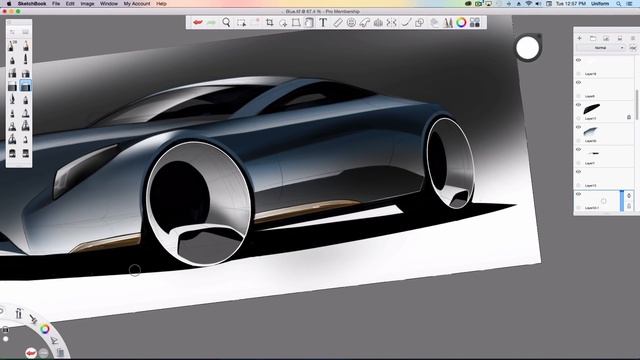This screenshot has height=360, width=640.
Task: Click the white color puck
Action: pyautogui.click(x=528, y=48)
